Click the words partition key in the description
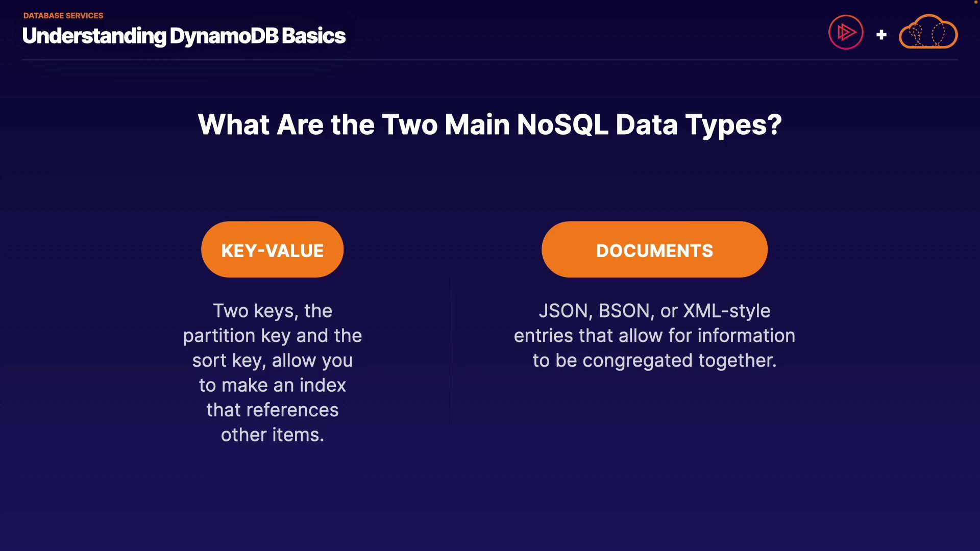The image size is (980, 551). click(x=237, y=336)
